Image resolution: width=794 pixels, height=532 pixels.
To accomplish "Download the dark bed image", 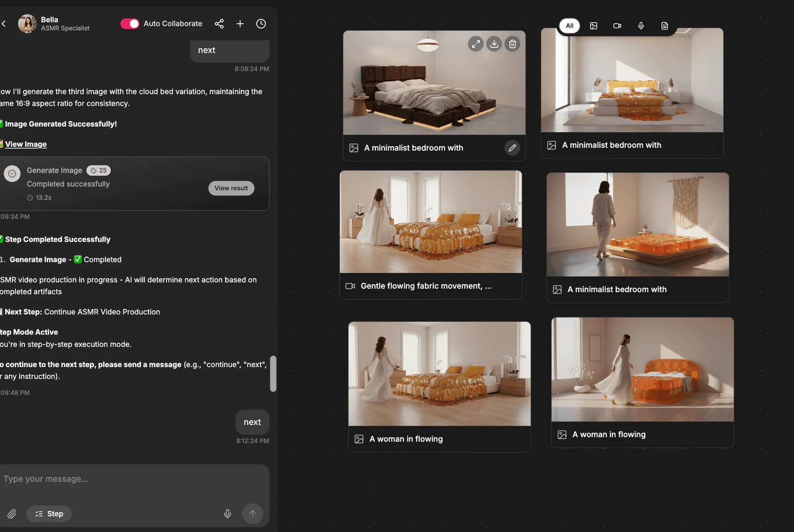I will coord(494,44).
